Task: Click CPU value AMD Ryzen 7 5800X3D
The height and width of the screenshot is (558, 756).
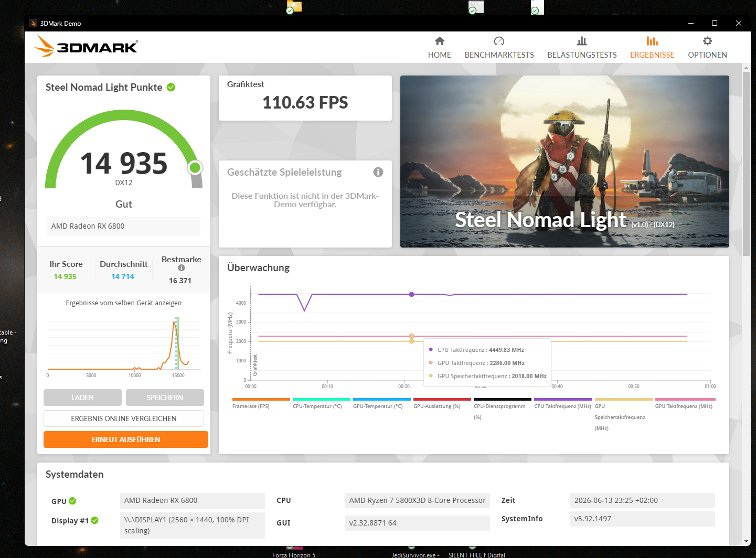Action: [x=418, y=500]
